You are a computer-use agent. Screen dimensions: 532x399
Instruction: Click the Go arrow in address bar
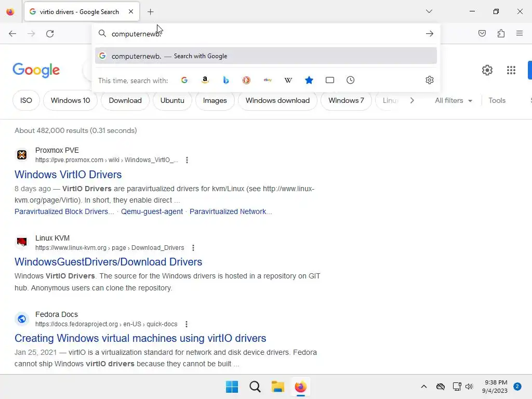click(430, 34)
